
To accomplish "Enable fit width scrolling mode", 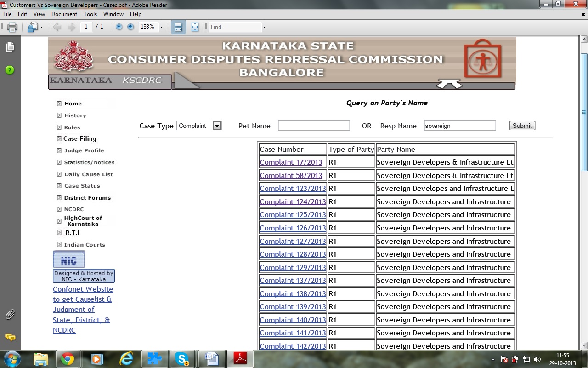I will (178, 27).
